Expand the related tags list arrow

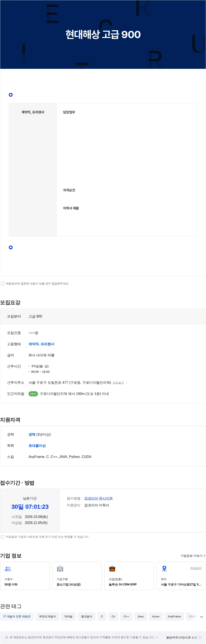point(201,617)
